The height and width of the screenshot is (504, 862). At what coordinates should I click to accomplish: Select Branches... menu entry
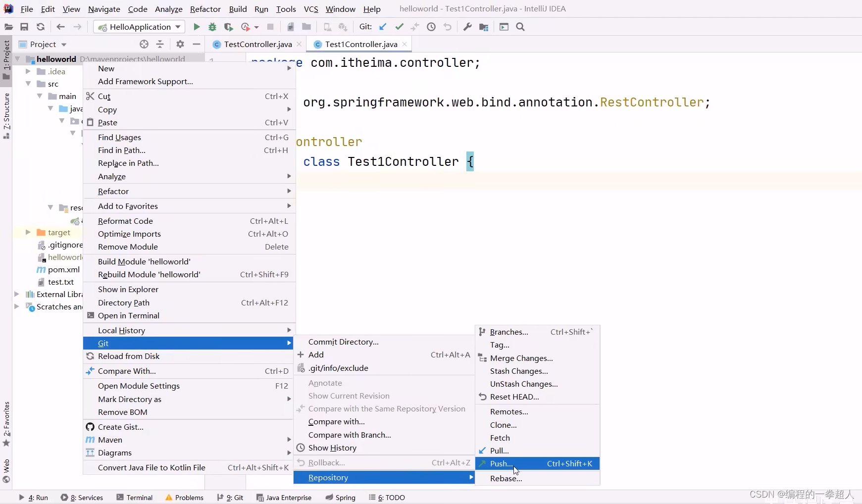537,332
